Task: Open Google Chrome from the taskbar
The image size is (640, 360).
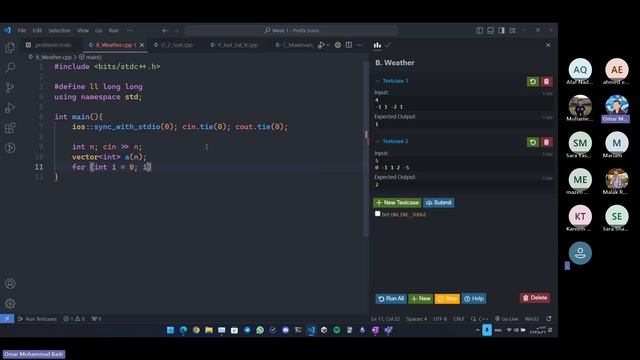Action: pyautogui.click(x=196, y=330)
